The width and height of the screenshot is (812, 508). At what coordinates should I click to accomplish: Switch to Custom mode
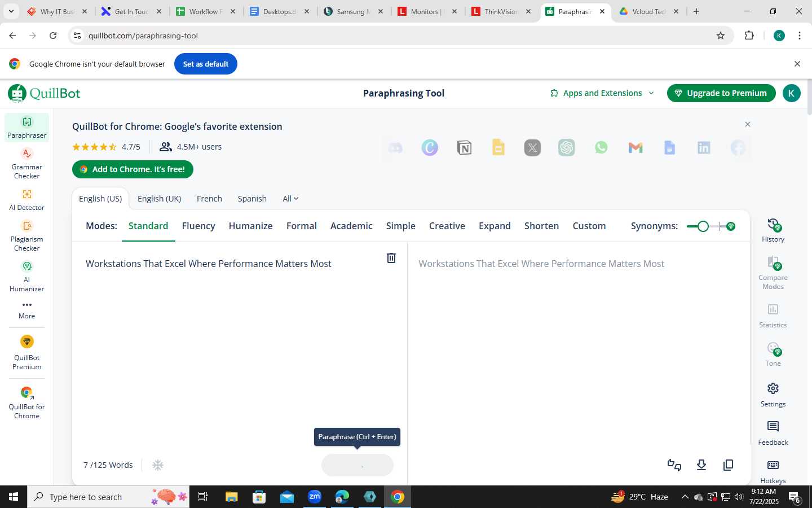tap(589, 226)
